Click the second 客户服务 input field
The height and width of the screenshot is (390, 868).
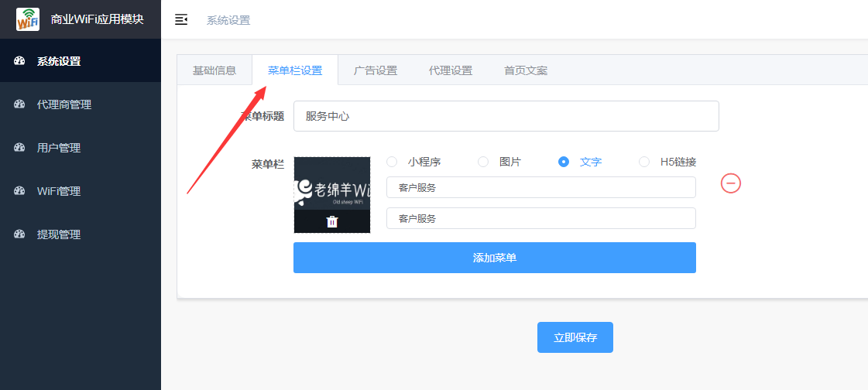tap(540, 218)
